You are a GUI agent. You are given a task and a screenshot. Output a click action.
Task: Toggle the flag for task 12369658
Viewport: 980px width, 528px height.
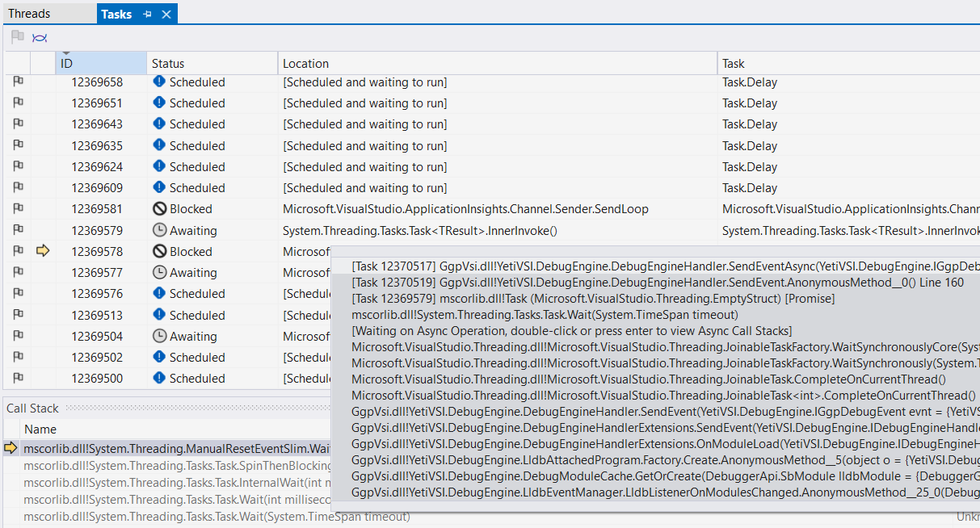point(18,82)
